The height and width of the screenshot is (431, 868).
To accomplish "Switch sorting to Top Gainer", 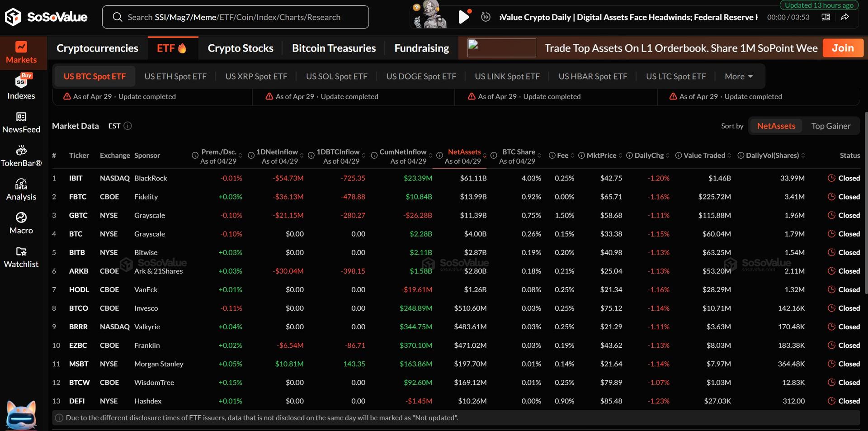I will pos(830,126).
